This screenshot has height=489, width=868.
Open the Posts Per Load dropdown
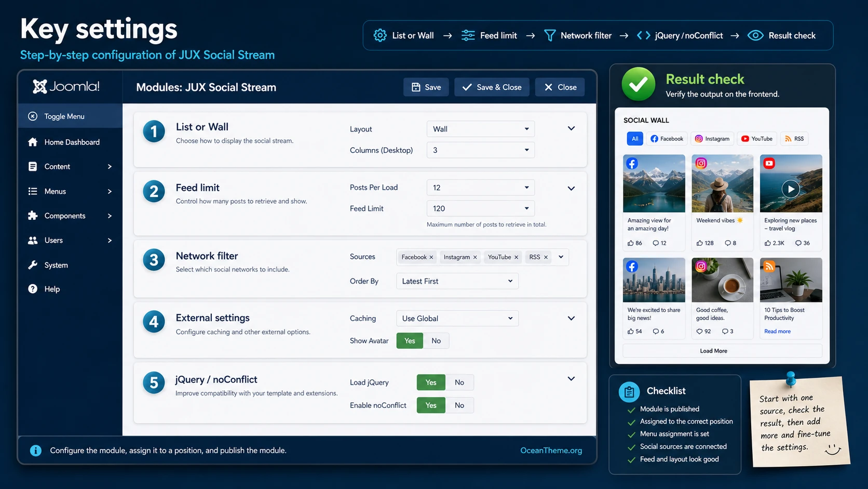[481, 188]
